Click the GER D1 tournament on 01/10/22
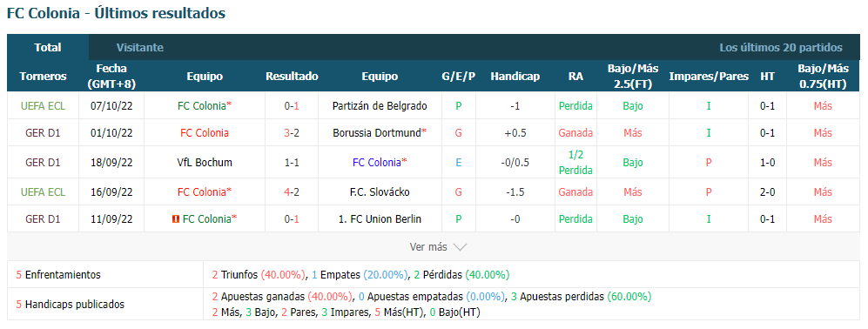 pos(43,133)
